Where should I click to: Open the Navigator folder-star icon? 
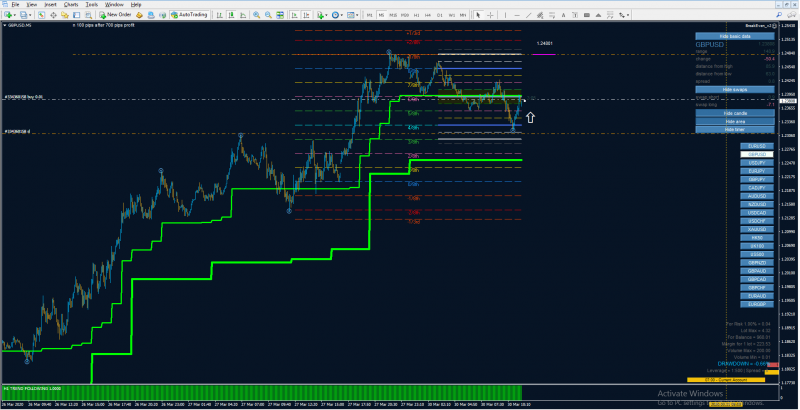click(x=65, y=15)
